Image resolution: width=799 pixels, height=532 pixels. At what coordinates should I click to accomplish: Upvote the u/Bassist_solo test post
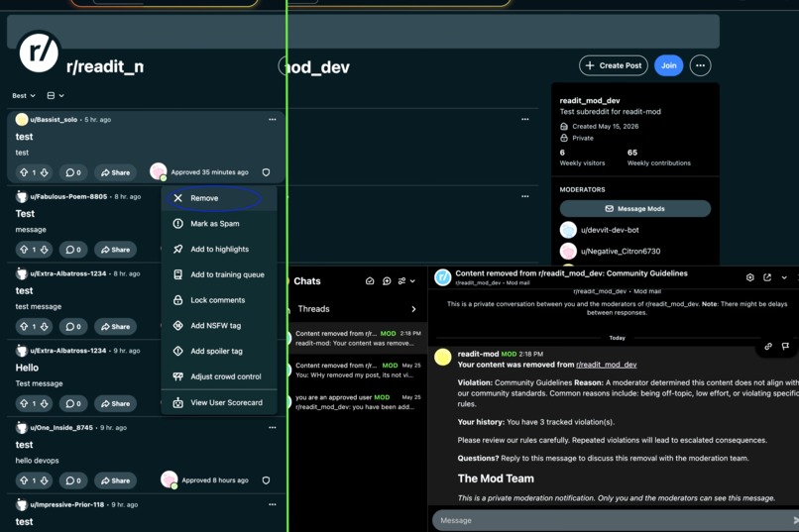[24, 172]
